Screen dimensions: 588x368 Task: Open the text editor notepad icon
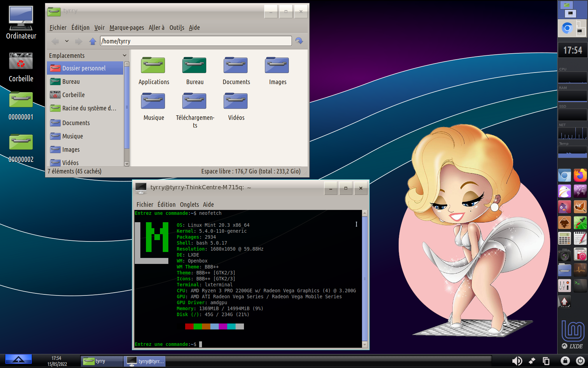(x=580, y=239)
